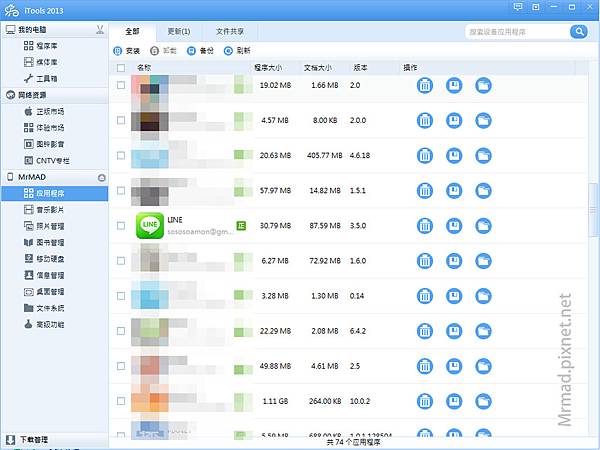Viewport: 600px width, 450px height.
Task: Click the 刷新 (refresh) toolbar icon
Action: coord(228,51)
